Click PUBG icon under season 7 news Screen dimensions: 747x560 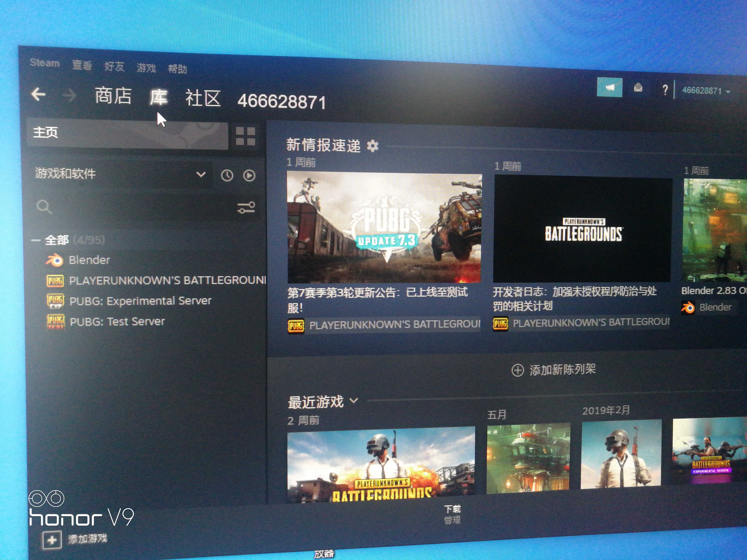(x=296, y=326)
